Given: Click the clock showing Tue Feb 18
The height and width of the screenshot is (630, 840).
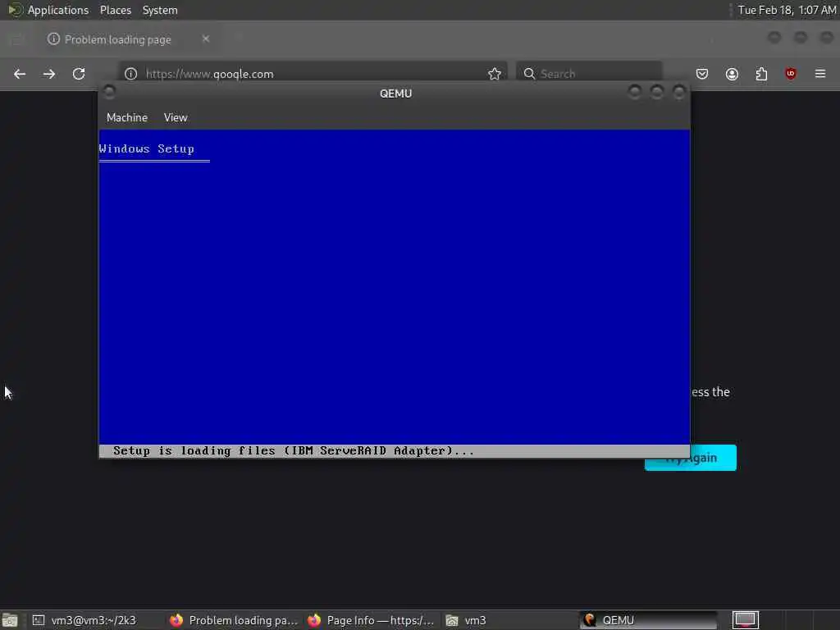Looking at the screenshot, I should click(x=787, y=10).
